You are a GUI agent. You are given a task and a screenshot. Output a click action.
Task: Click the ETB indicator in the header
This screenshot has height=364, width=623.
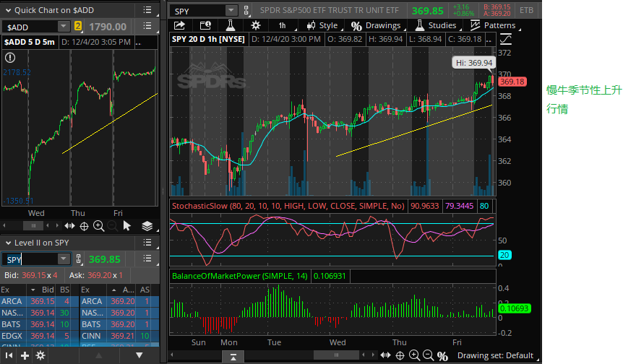(526, 10)
